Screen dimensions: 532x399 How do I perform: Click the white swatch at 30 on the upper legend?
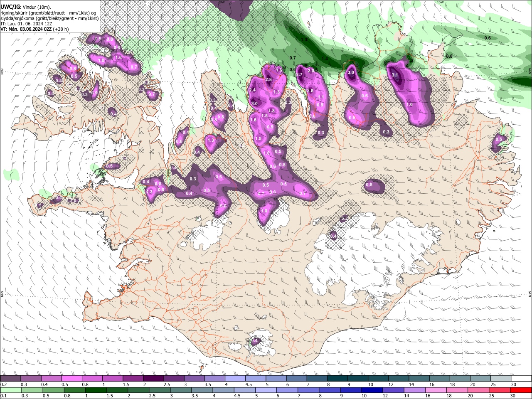(x=521, y=379)
